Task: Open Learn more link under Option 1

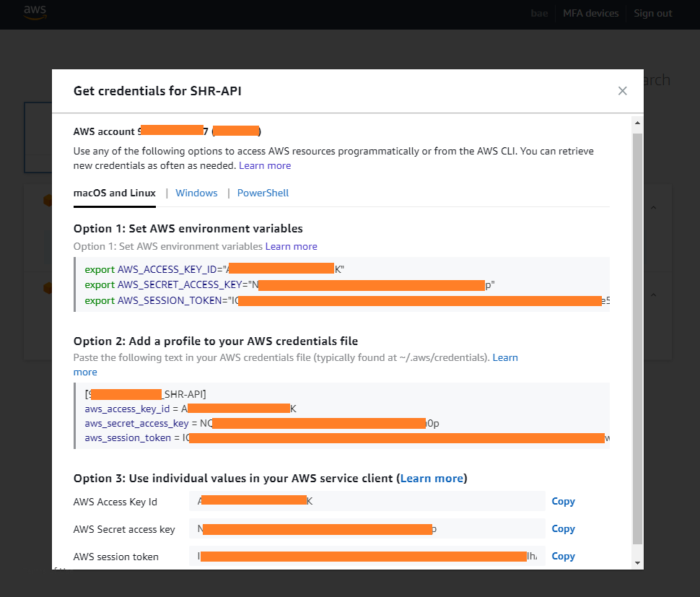Action: 291,246
